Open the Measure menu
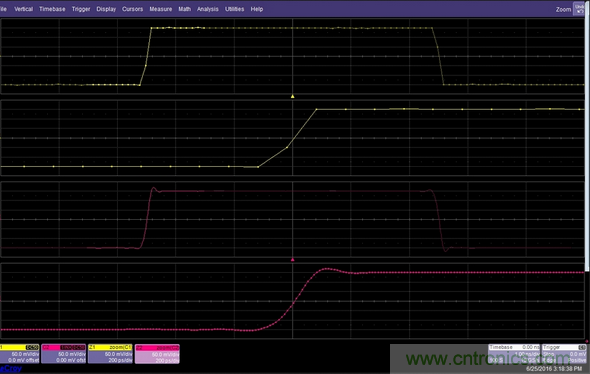The image size is (590, 374). (161, 9)
